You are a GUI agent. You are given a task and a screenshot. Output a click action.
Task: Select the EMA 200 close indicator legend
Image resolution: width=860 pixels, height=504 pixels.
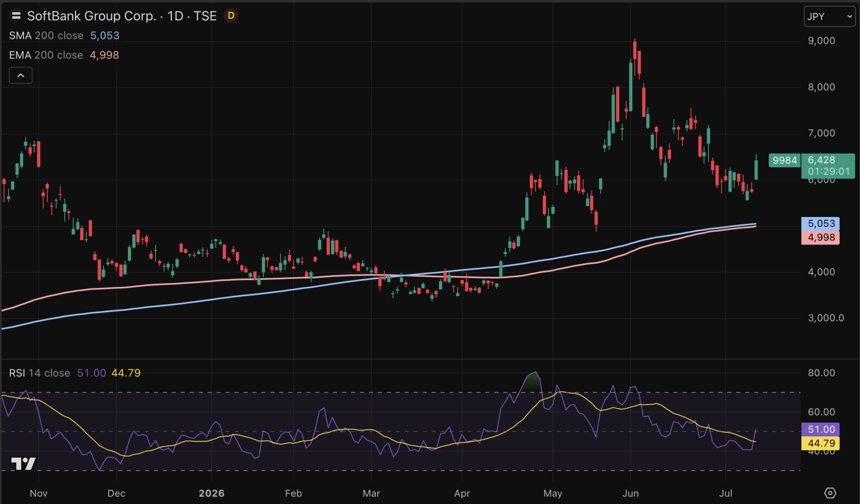(46, 55)
